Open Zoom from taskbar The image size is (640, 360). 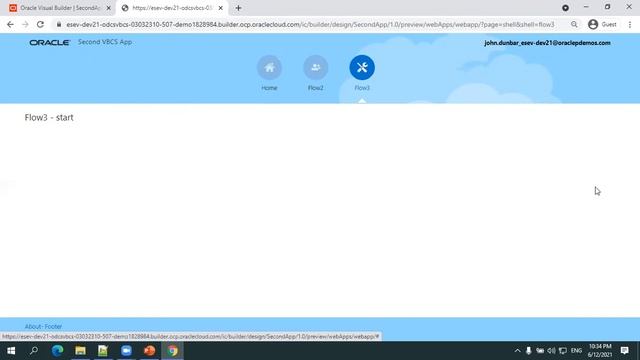[126, 351]
